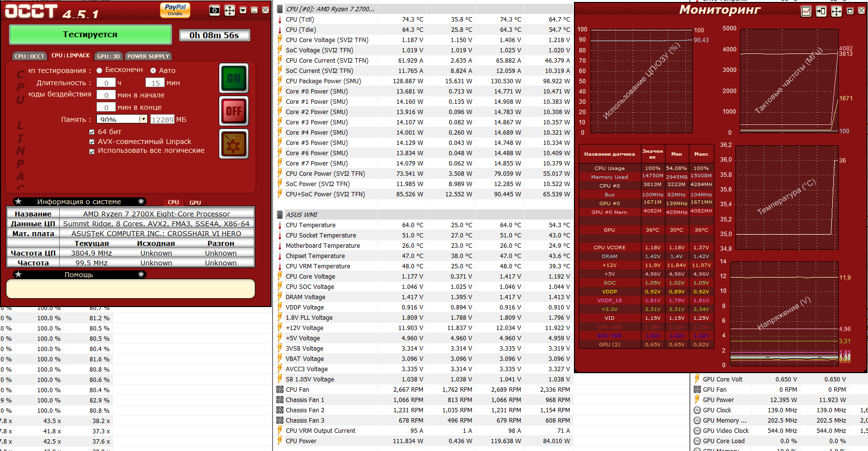Screen dimensions: 868x451
Task: Open the Память 90% dropdown
Action: click(x=143, y=119)
